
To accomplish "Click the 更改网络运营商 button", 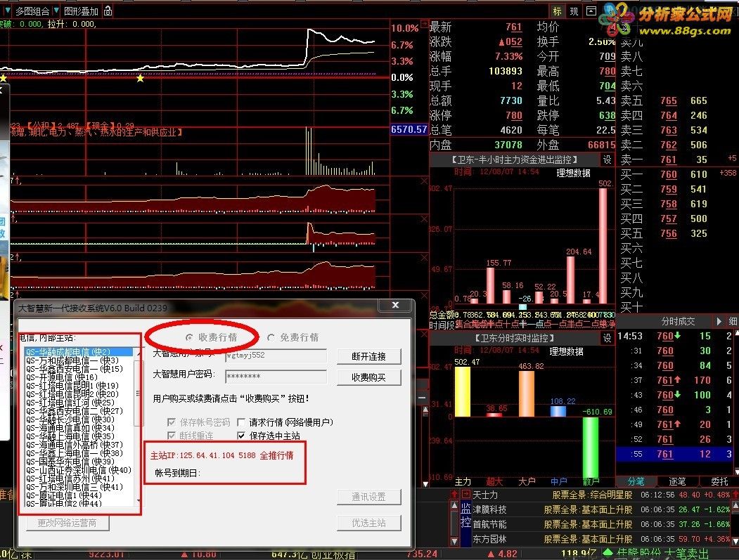I will click(x=67, y=523).
